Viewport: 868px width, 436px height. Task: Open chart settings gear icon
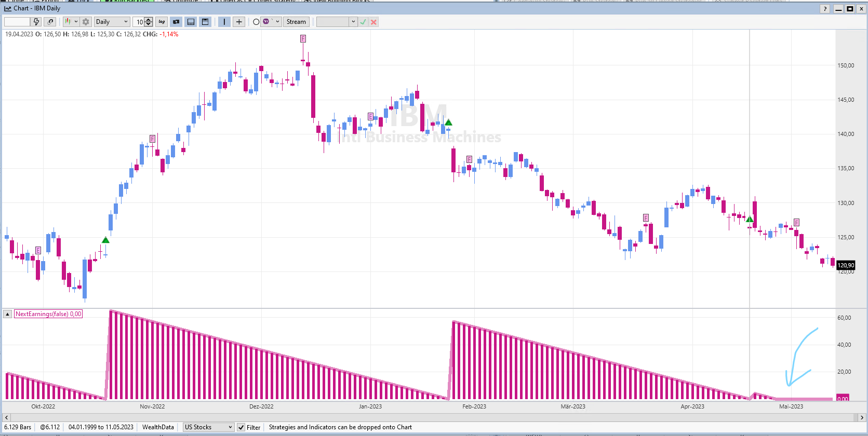click(x=86, y=22)
